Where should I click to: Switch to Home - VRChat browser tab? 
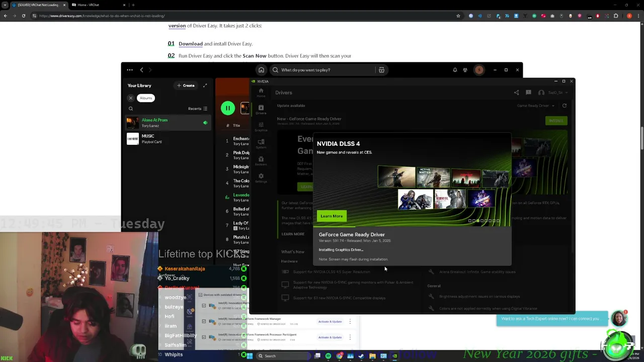(99, 5)
